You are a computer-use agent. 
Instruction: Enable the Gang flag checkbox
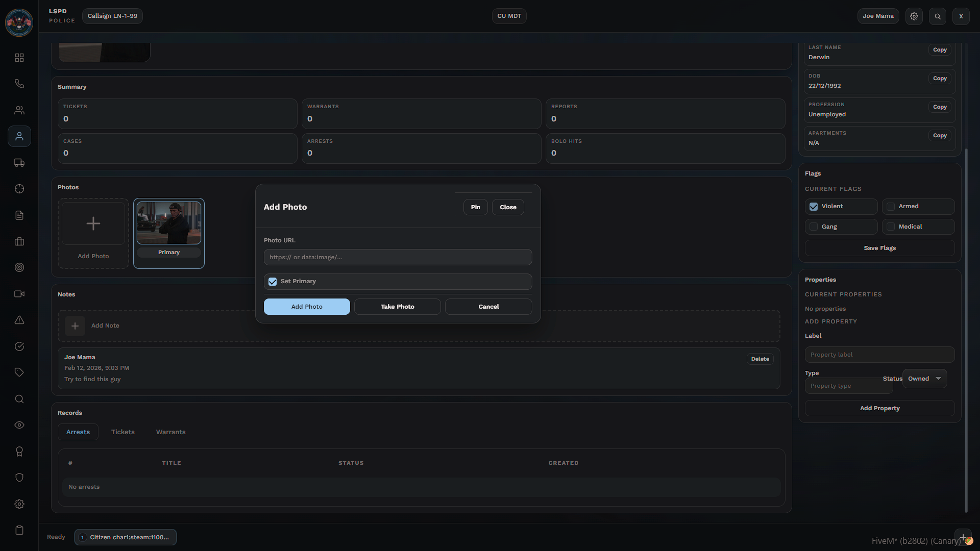814,227
